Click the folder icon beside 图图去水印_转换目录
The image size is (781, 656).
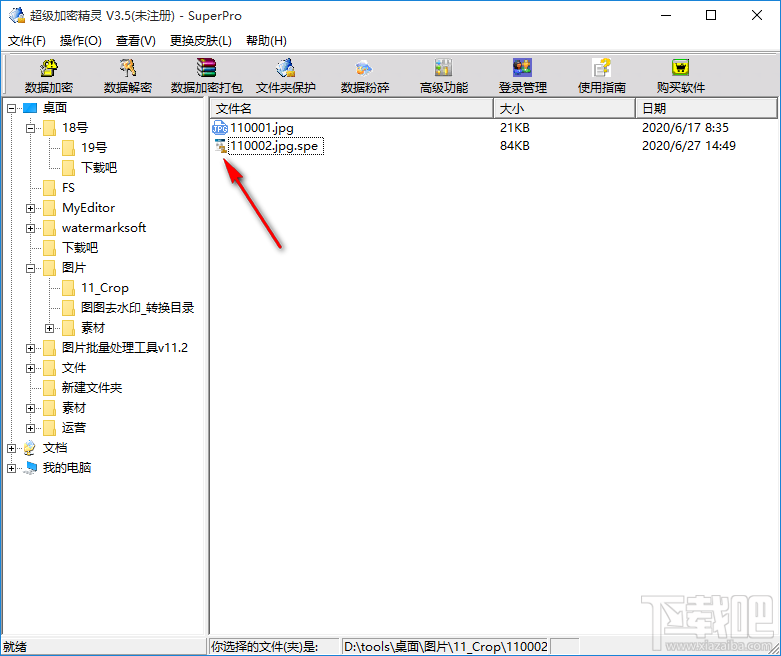point(68,308)
